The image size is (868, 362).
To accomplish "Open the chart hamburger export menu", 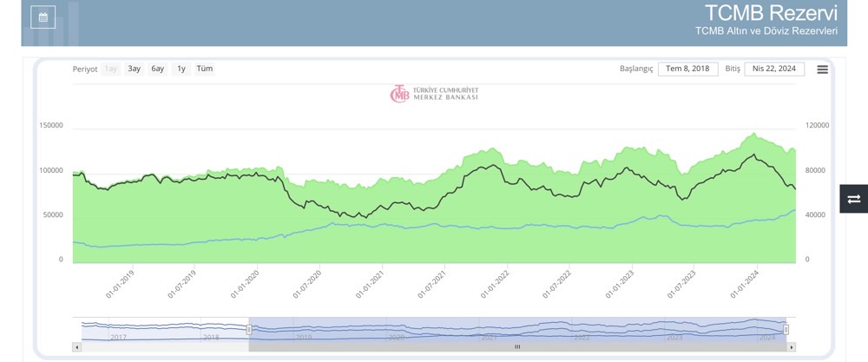I will (x=822, y=69).
